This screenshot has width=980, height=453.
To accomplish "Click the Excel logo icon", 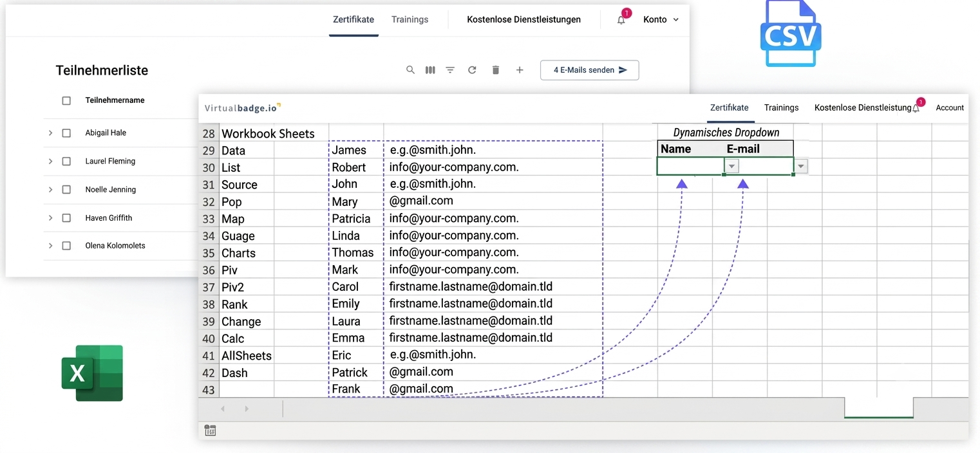I will click(92, 373).
